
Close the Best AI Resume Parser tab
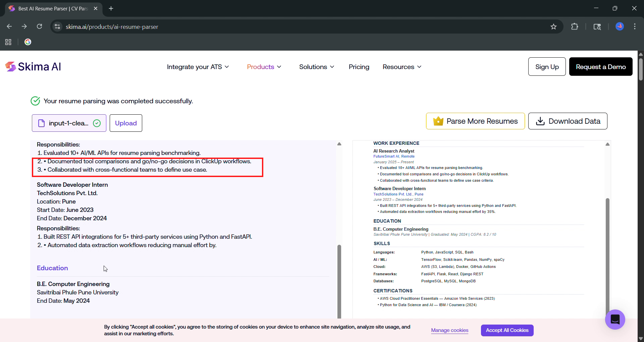point(96,8)
